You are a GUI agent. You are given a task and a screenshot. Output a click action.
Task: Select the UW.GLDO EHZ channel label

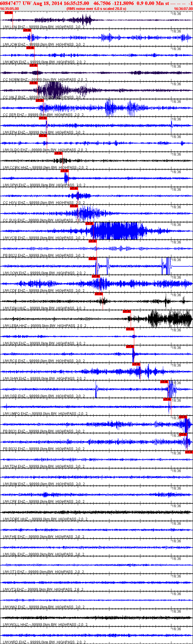click(x=15, y=150)
